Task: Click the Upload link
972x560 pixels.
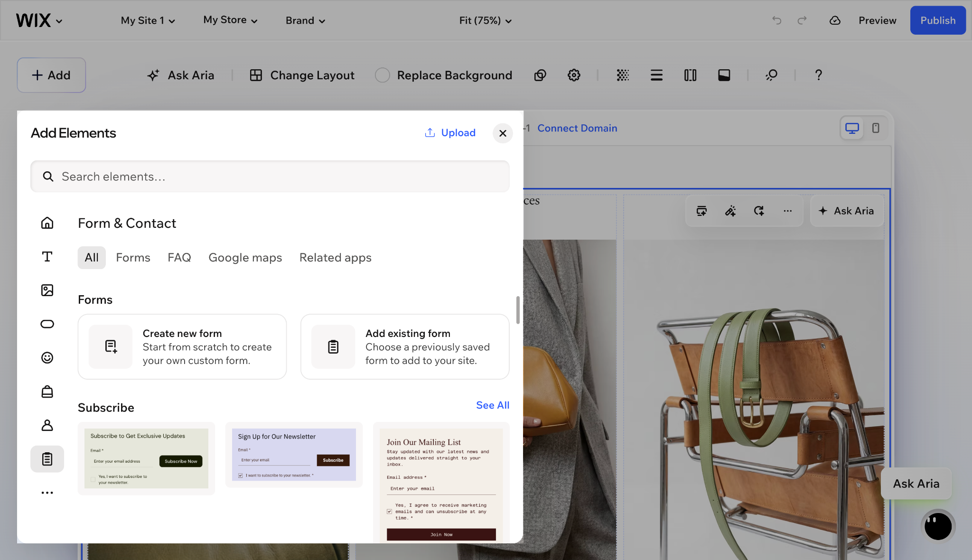Action: click(450, 132)
